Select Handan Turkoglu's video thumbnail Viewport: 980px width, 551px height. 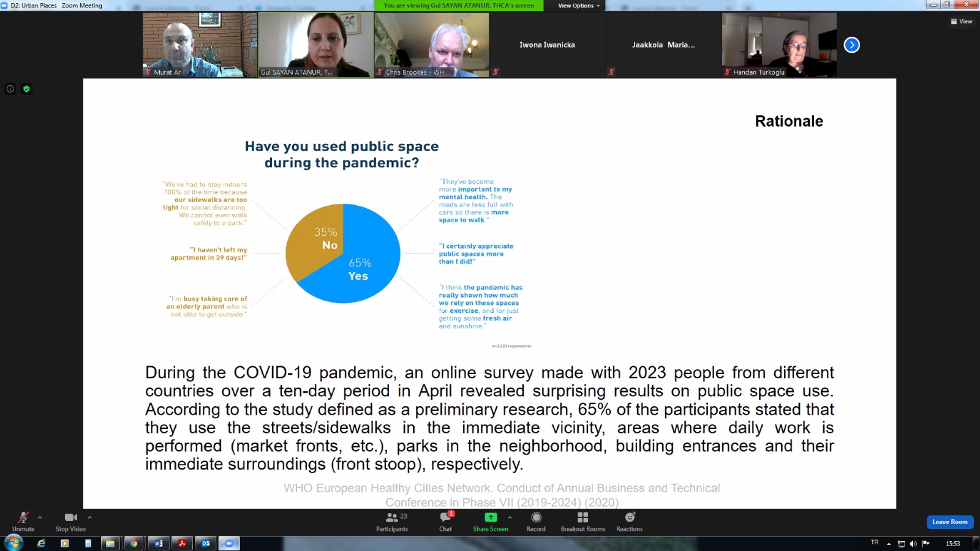click(x=779, y=45)
